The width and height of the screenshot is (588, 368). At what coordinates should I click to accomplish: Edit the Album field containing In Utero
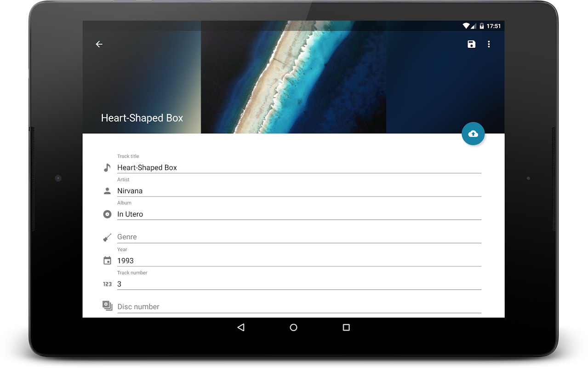[x=299, y=214]
